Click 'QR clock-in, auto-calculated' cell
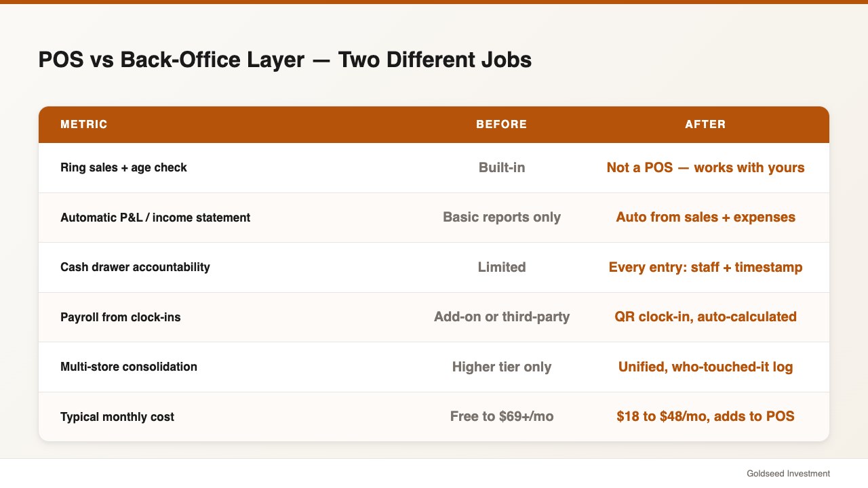The image size is (868, 488). [x=705, y=317]
